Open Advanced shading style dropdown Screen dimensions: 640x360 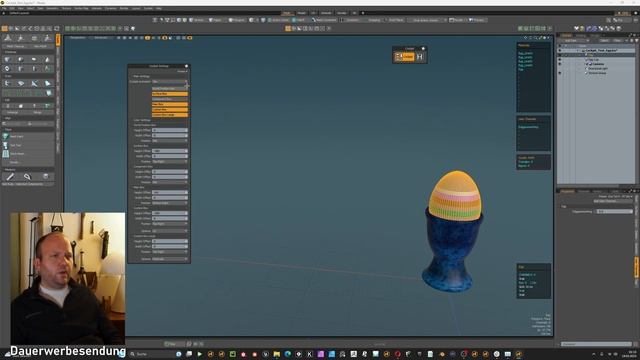pyautogui.click(x=101, y=38)
